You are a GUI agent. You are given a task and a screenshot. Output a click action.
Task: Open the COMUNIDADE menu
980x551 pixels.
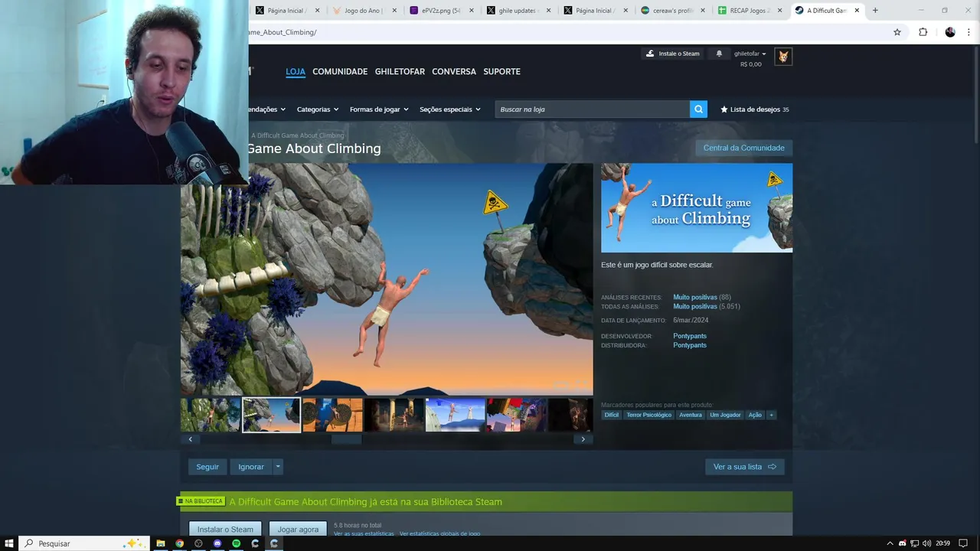coord(340,71)
